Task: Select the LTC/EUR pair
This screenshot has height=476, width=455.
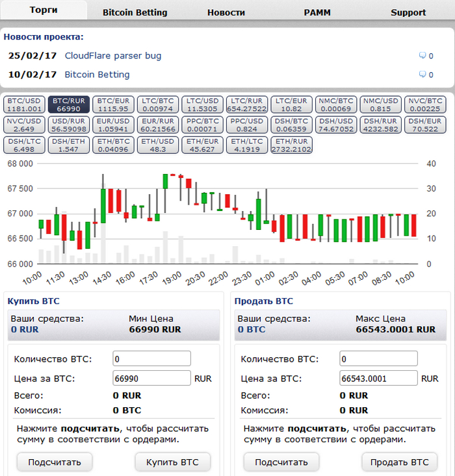Action: pos(291,105)
